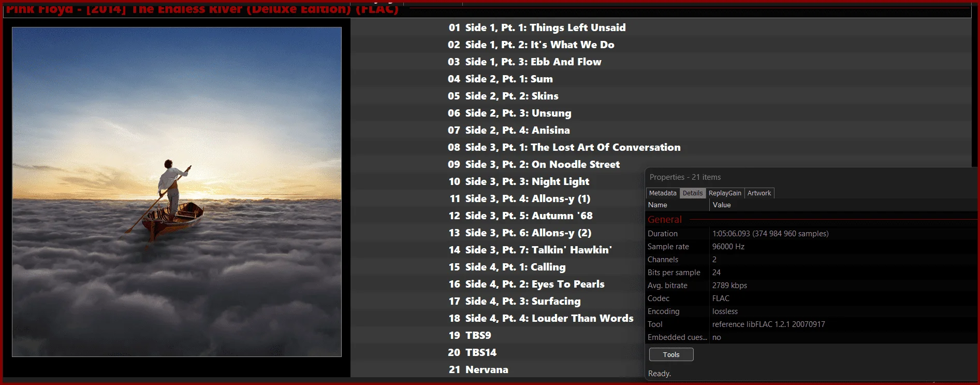Select track 19 TBS9
Viewport: 980px width, 385px height.
tap(470, 335)
